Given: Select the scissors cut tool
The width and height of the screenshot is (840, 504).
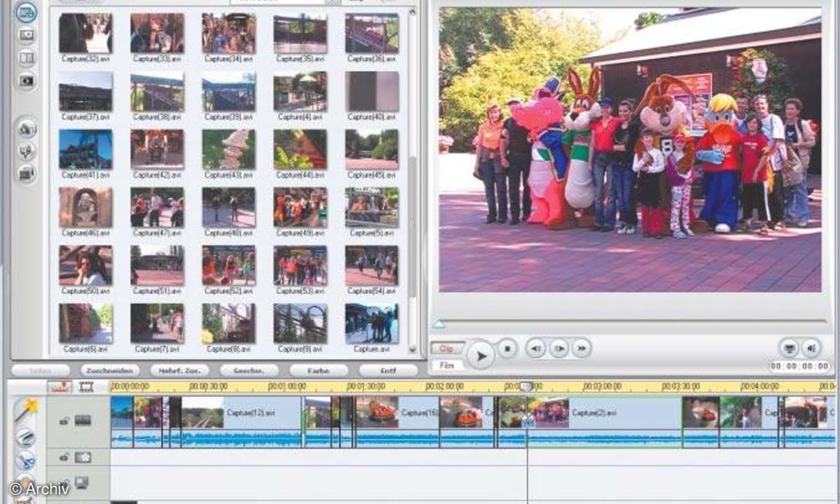Looking at the screenshot, I should 25,460.
